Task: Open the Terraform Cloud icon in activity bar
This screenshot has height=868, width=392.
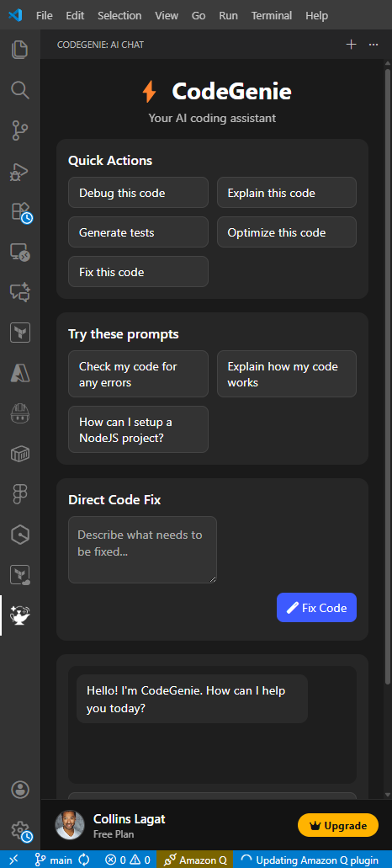Action: tap(20, 575)
